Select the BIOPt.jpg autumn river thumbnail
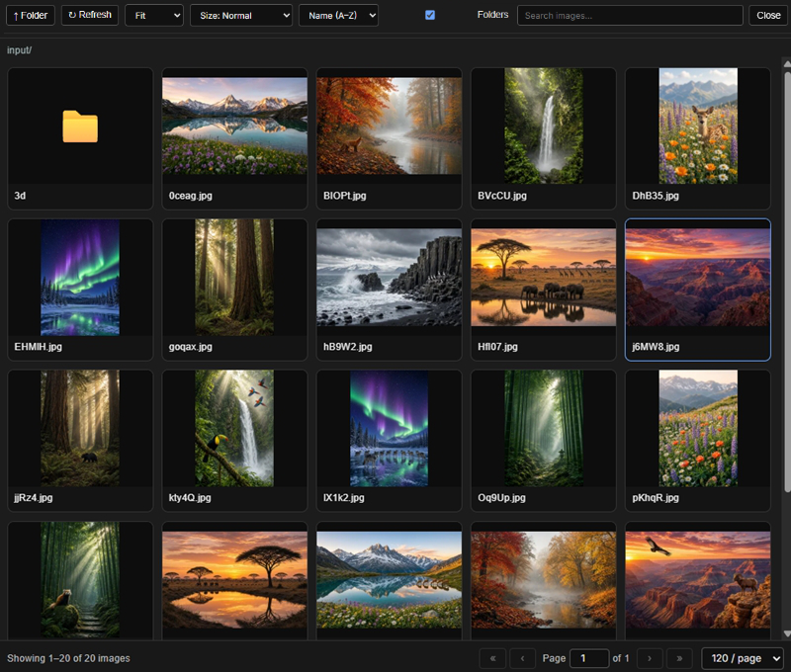Viewport: 791px width, 672px height. 389,126
